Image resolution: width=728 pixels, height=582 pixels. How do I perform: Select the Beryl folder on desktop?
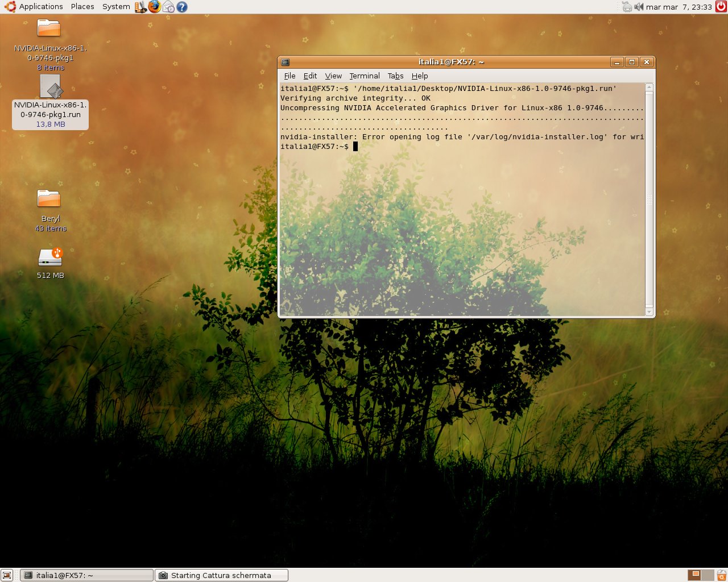(49, 199)
